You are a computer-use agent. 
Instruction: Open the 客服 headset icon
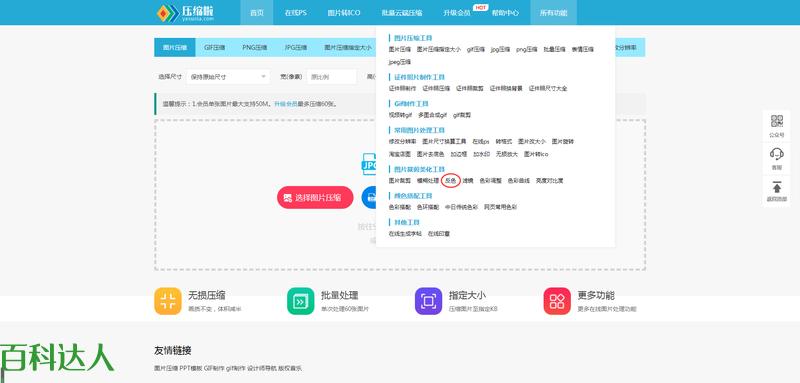click(777, 153)
